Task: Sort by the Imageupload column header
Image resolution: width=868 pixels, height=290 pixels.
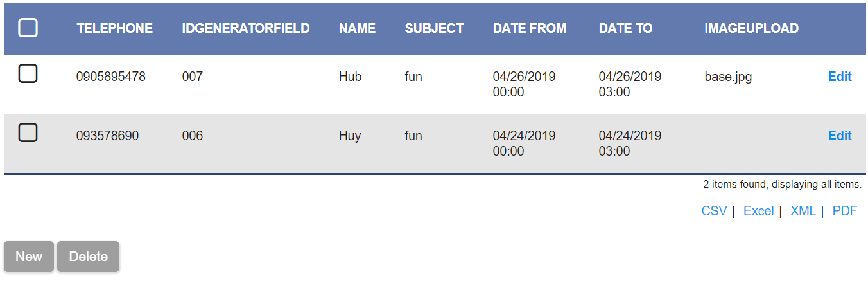Action: click(751, 28)
